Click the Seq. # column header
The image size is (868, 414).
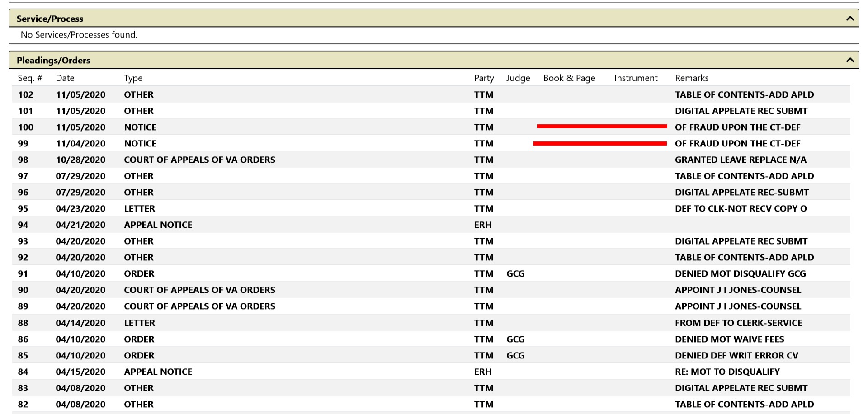[x=30, y=78]
